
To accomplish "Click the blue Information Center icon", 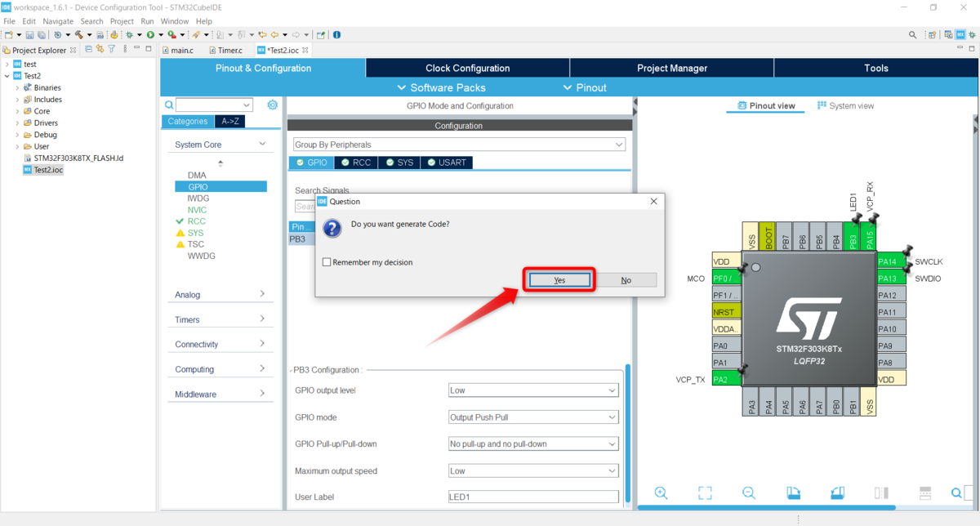I will click(x=336, y=35).
